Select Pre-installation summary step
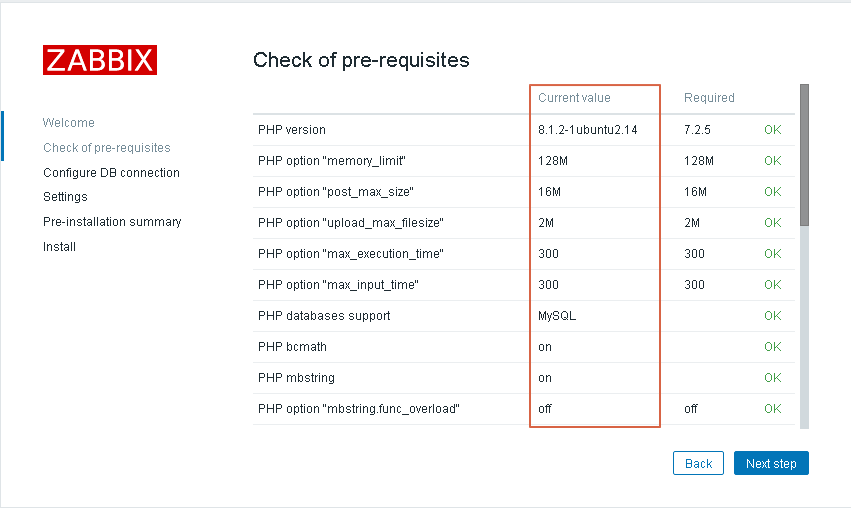 tap(112, 221)
